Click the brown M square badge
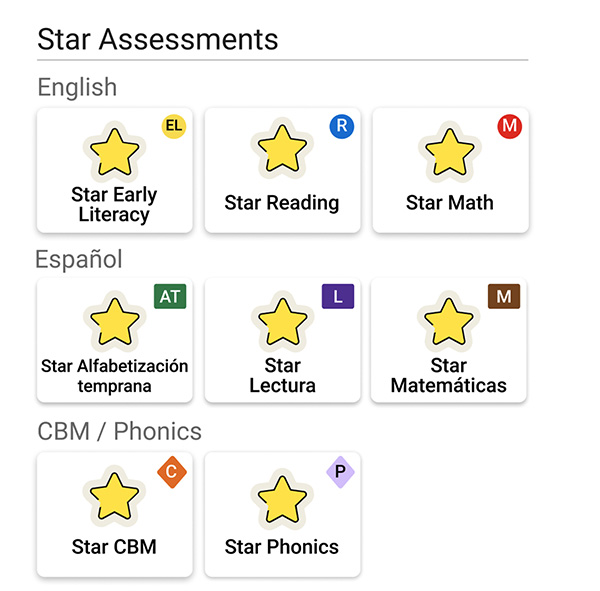600x591 pixels. point(504,296)
